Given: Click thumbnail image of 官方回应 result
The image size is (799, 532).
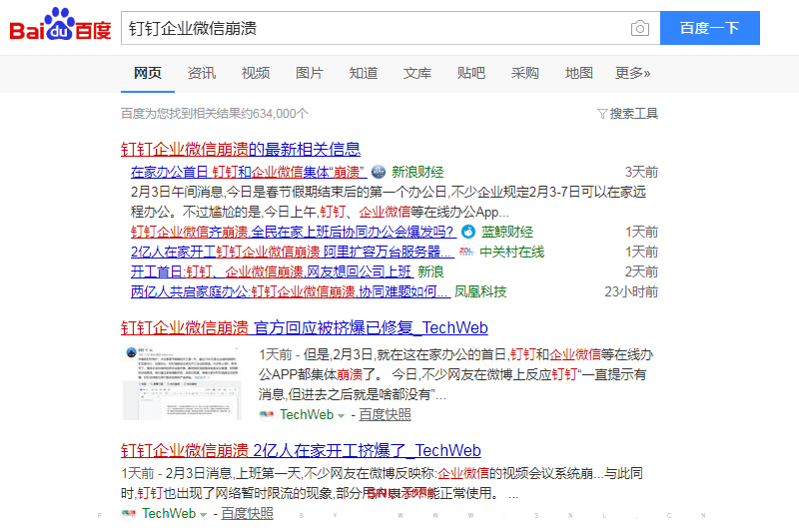Looking at the screenshot, I should coord(182,383).
